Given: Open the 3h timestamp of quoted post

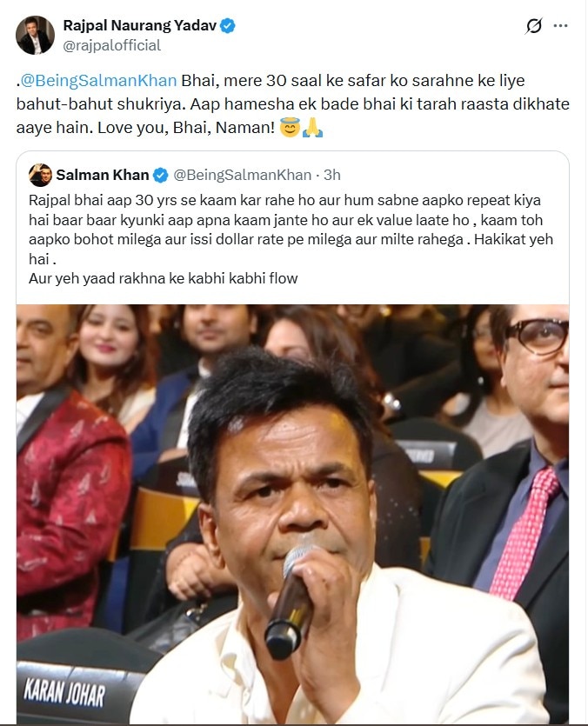Looking at the screenshot, I should [x=331, y=175].
